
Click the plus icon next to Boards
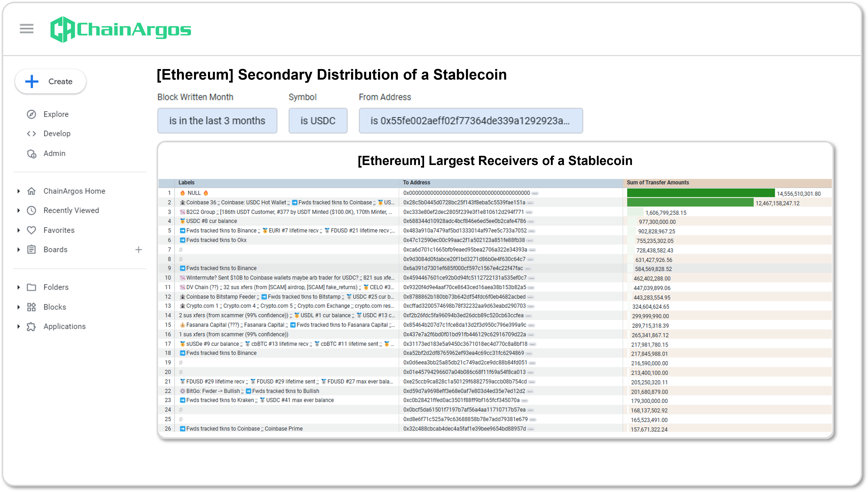tap(139, 250)
